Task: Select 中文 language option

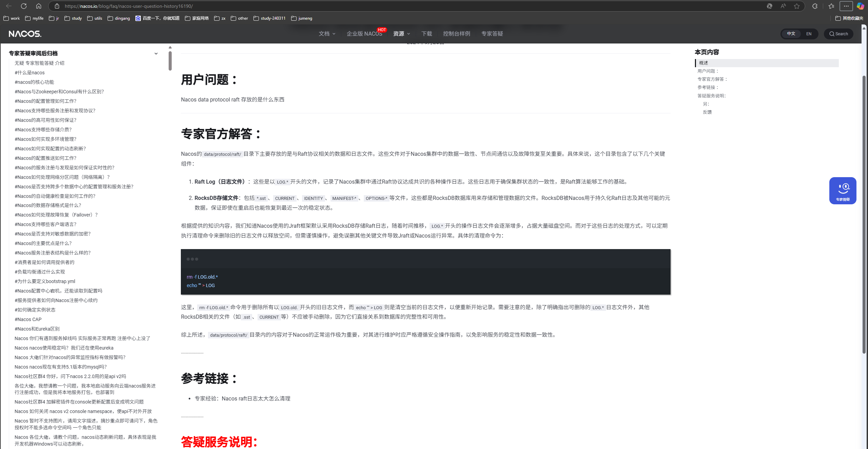Action: point(791,34)
